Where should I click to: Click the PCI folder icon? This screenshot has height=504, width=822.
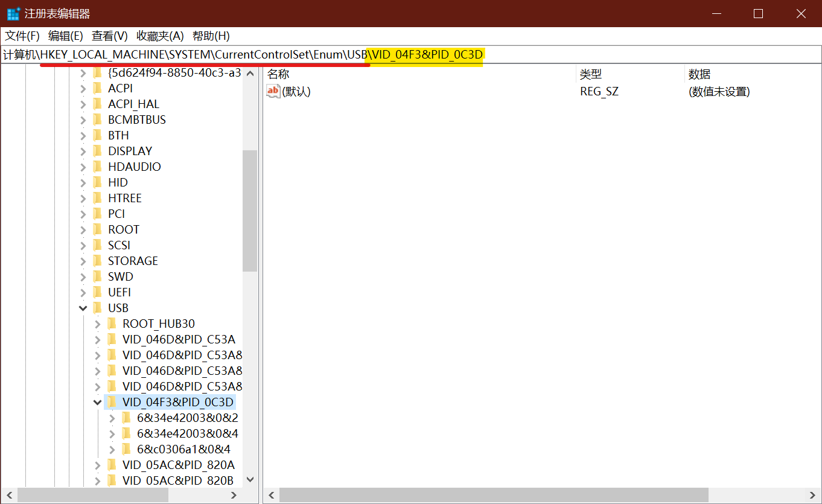click(x=98, y=214)
